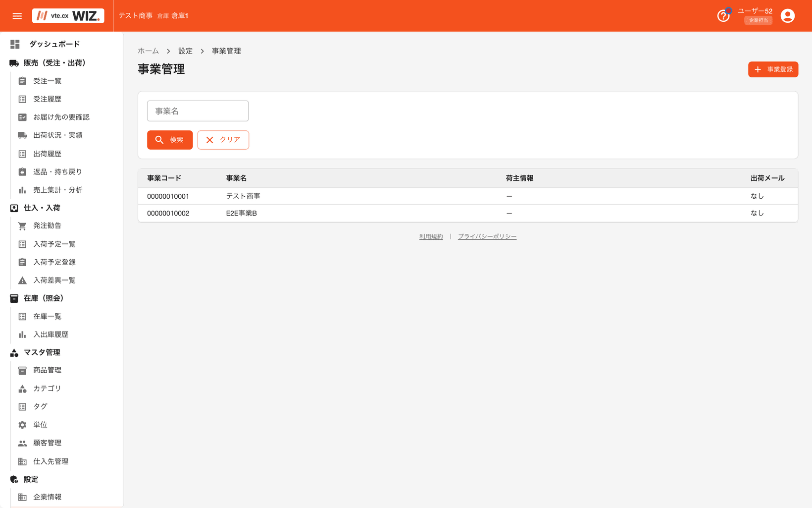
Task: Click the 事業登録 button
Action: tap(773, 69)
